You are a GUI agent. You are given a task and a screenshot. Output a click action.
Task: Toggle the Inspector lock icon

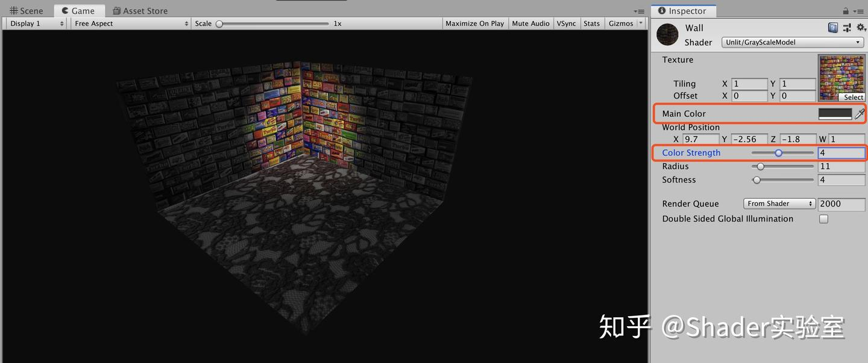pos(846,11)
